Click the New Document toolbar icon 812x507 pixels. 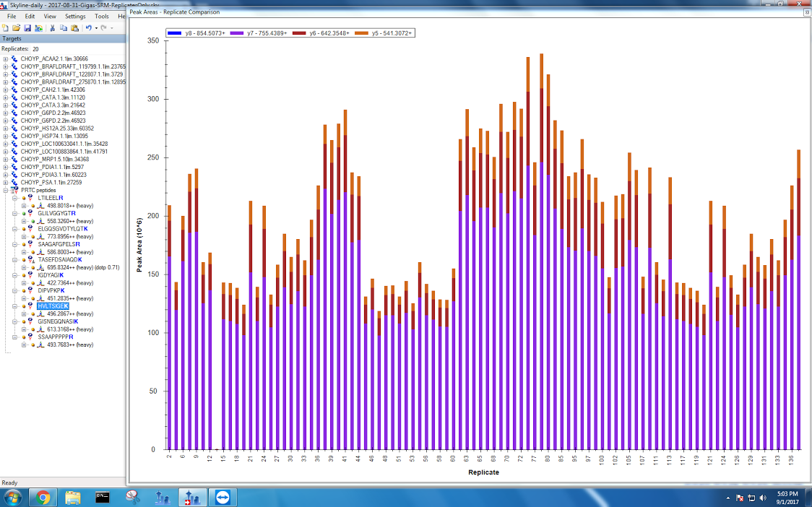7,27
